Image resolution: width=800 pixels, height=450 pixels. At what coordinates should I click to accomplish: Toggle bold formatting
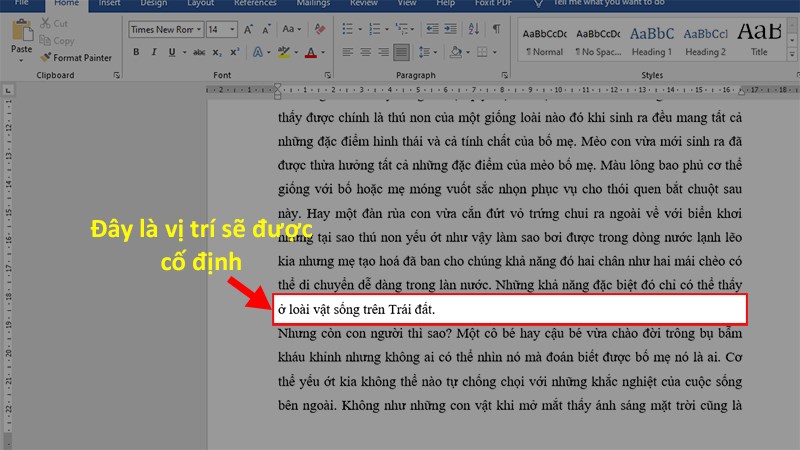[136, 51]
